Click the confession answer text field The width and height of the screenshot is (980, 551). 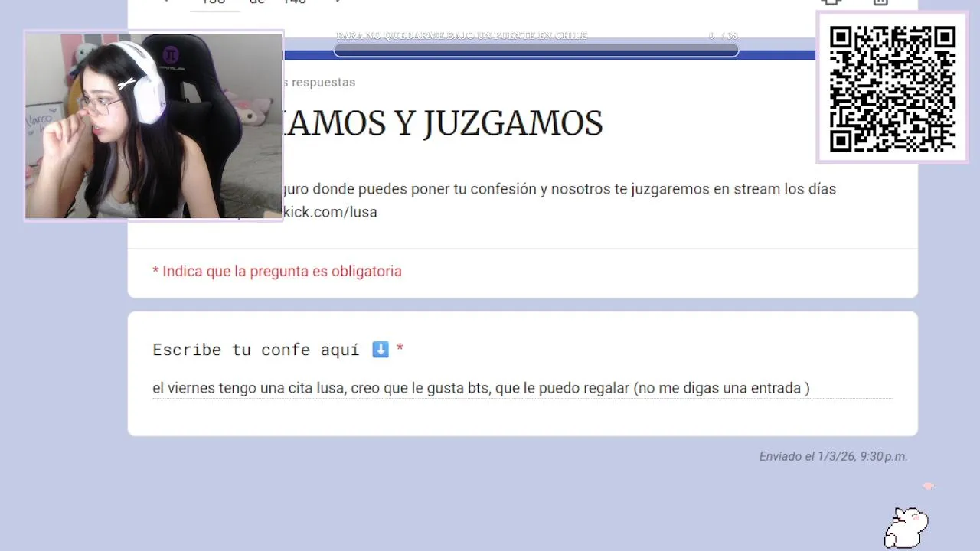522,389
